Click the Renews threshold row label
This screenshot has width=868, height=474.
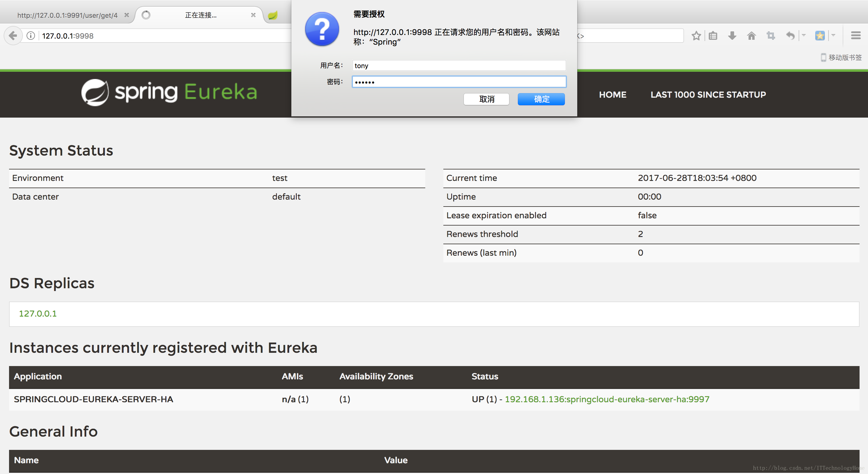[482, 234]
